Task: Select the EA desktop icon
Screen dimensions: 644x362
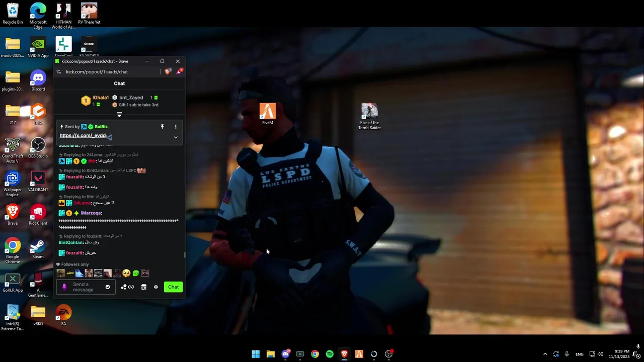Action: click(63, 315)
